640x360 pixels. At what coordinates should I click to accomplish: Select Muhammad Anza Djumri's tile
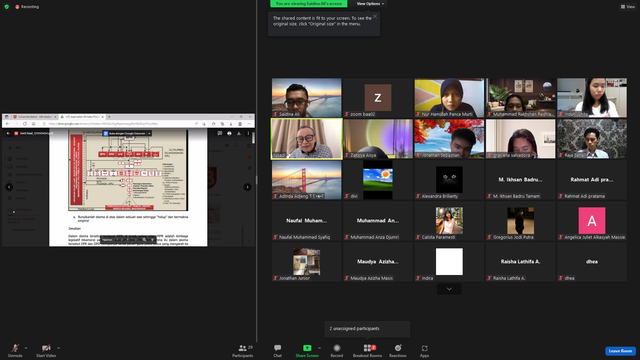pos(378,221)
